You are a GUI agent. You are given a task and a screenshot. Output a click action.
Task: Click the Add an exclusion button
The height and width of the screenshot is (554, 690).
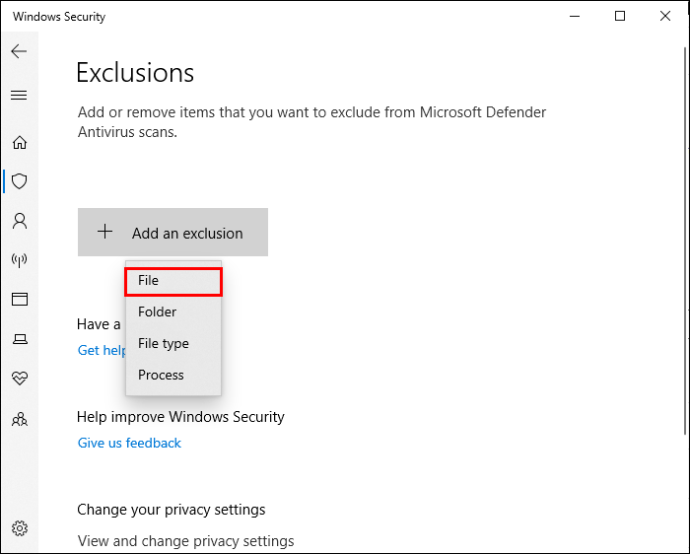click(172, 232)
